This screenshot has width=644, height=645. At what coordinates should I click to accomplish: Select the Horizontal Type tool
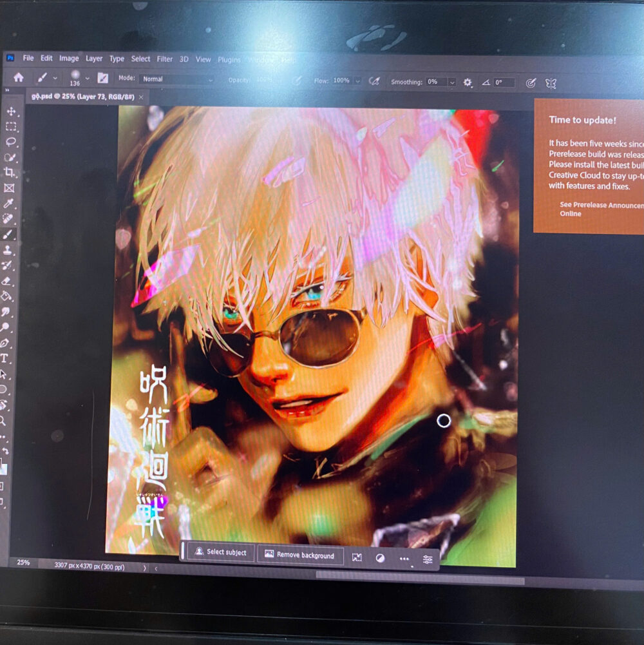tap(5, 358)
